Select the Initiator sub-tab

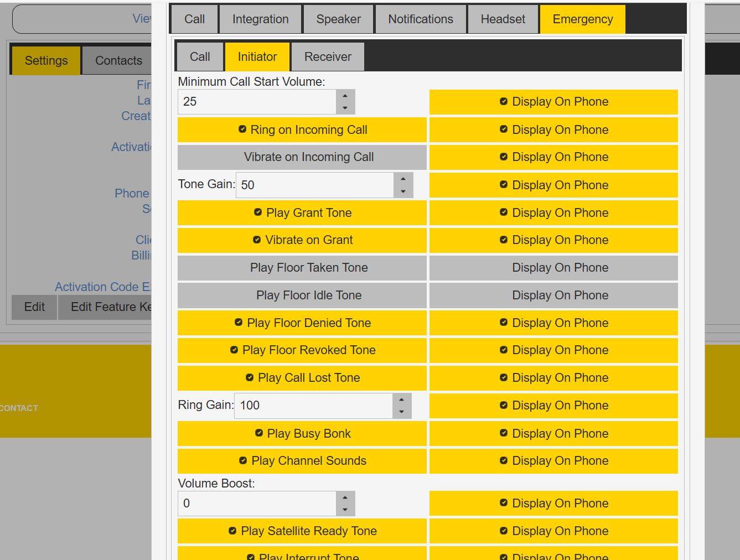(257, 57)
